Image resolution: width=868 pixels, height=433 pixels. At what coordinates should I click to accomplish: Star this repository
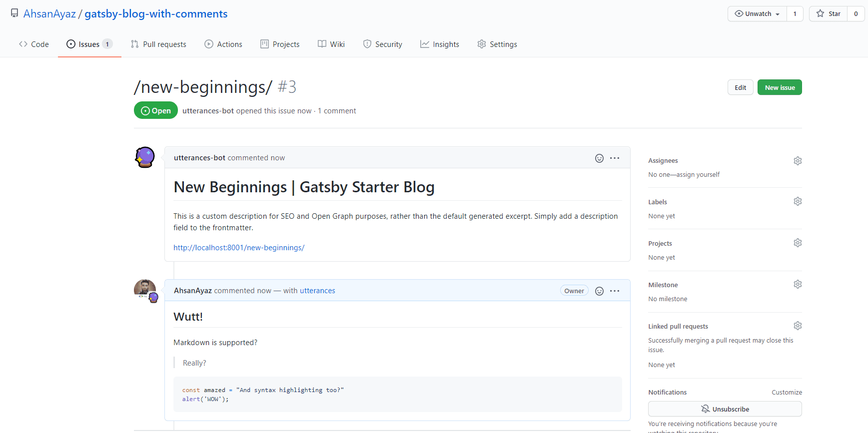pos(828,14)
